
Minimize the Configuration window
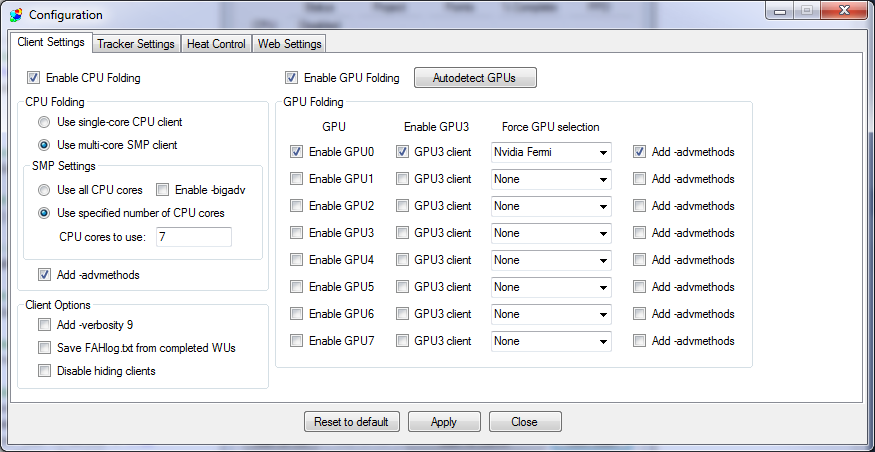pos(781,11)
